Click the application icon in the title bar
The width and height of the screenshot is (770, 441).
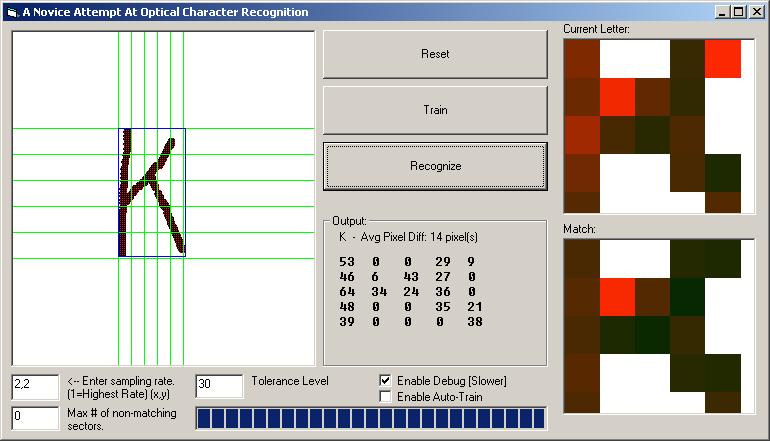click(11, 12)
